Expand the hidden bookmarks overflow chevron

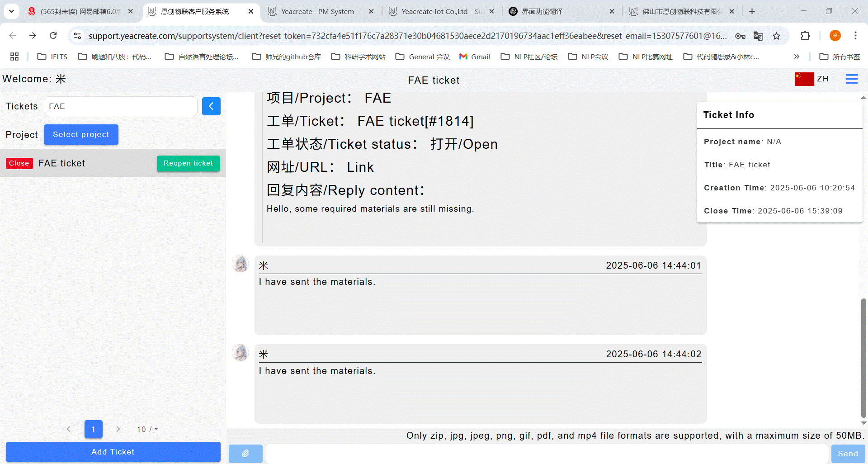pyautogui.click(x=797, y=57)
